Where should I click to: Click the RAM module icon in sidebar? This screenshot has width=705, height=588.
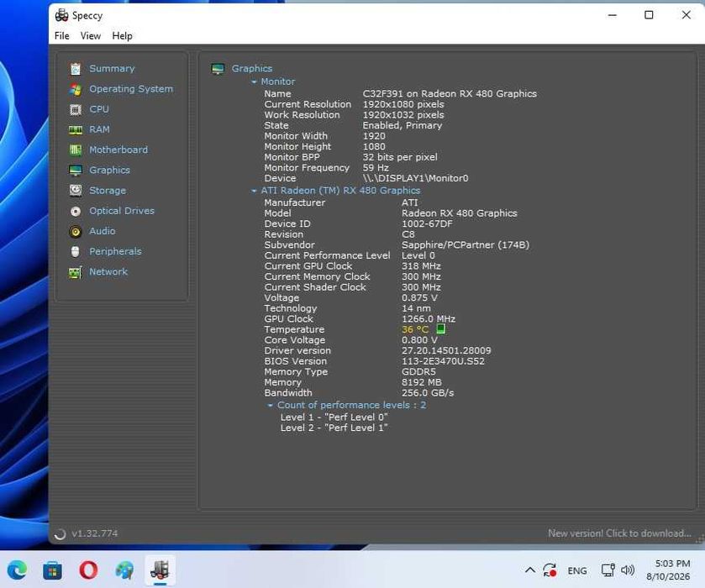tap(76, 130)
